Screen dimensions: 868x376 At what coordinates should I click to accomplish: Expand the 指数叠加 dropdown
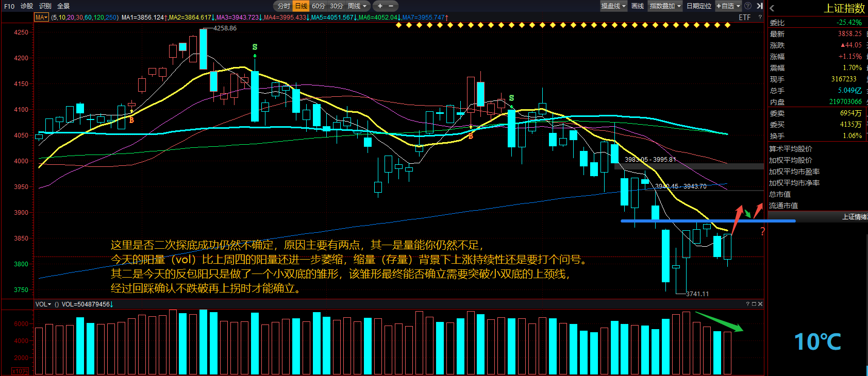tap(665, 6)
